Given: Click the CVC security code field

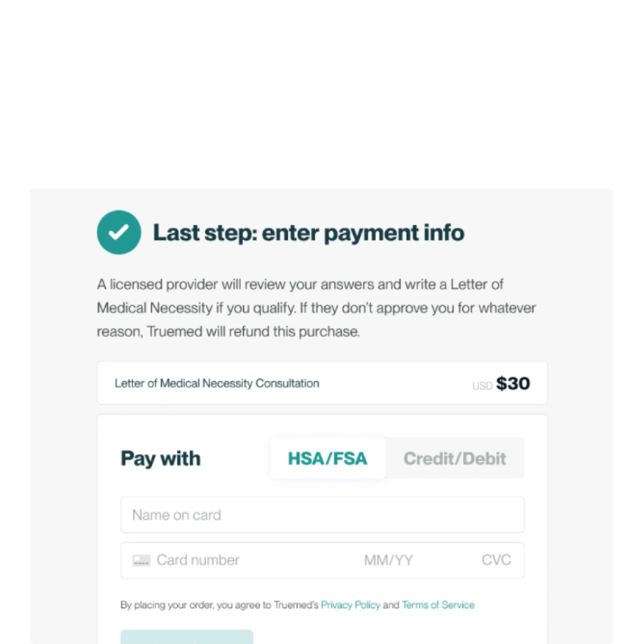Looking at the screenshot, I should click(496, 561).
